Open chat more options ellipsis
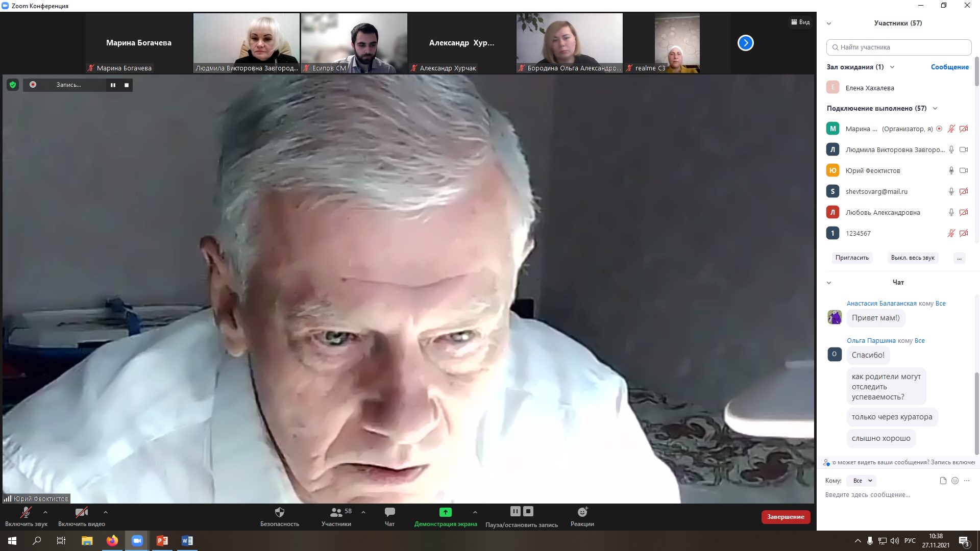This screenshot has width=980, height=551. click(x=967, y=481)
